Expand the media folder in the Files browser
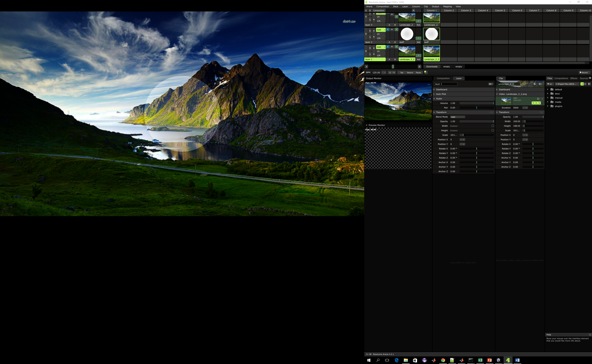The width and height of the screenshot is (592, 364). (x=548, y=102)
